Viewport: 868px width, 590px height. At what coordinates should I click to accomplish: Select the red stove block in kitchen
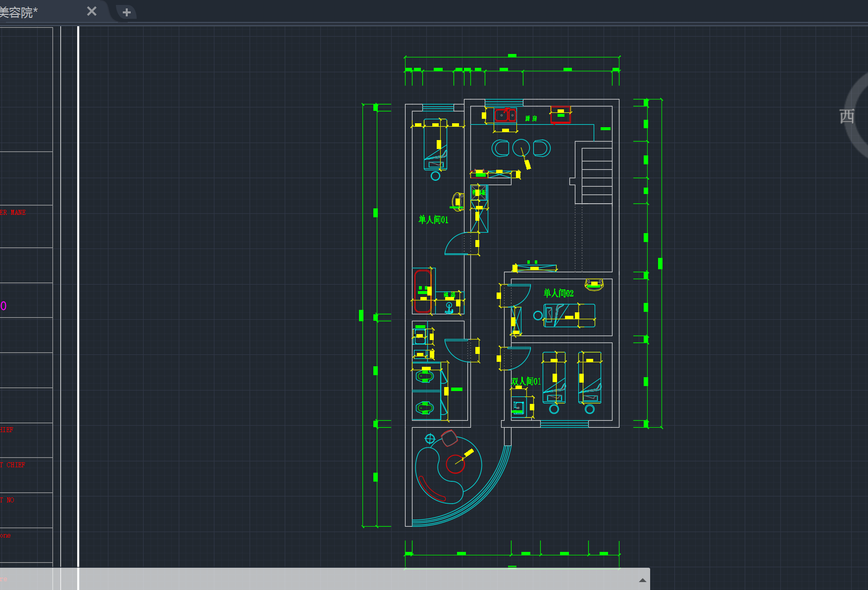pyautogui.click(x=561, y=114)
